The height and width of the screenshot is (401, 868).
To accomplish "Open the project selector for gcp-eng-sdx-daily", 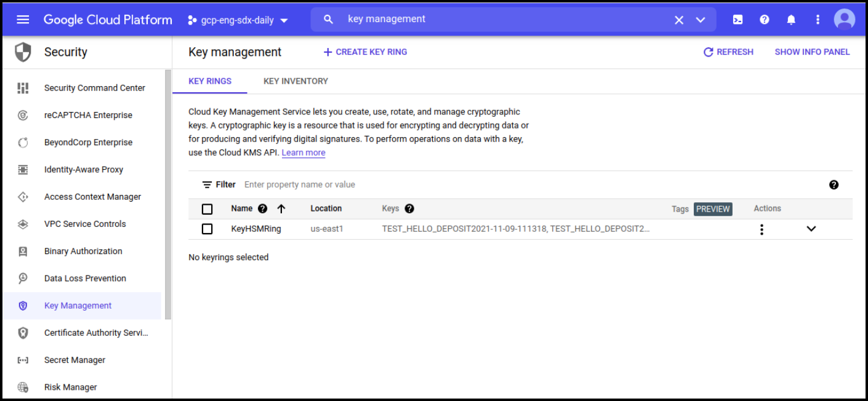I will 238,19.
